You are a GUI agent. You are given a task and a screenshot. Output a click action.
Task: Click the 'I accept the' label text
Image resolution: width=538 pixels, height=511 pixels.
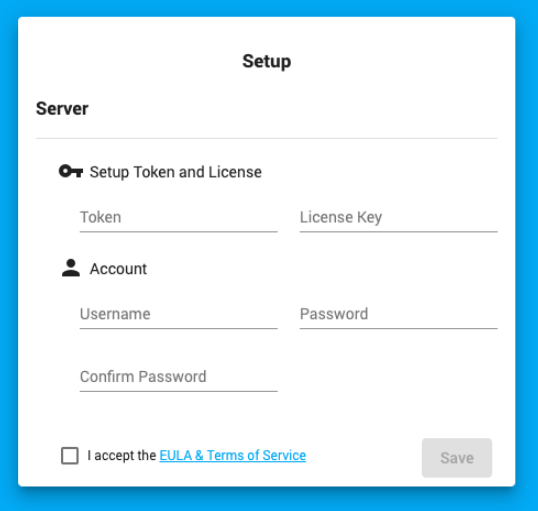[121, 455]
